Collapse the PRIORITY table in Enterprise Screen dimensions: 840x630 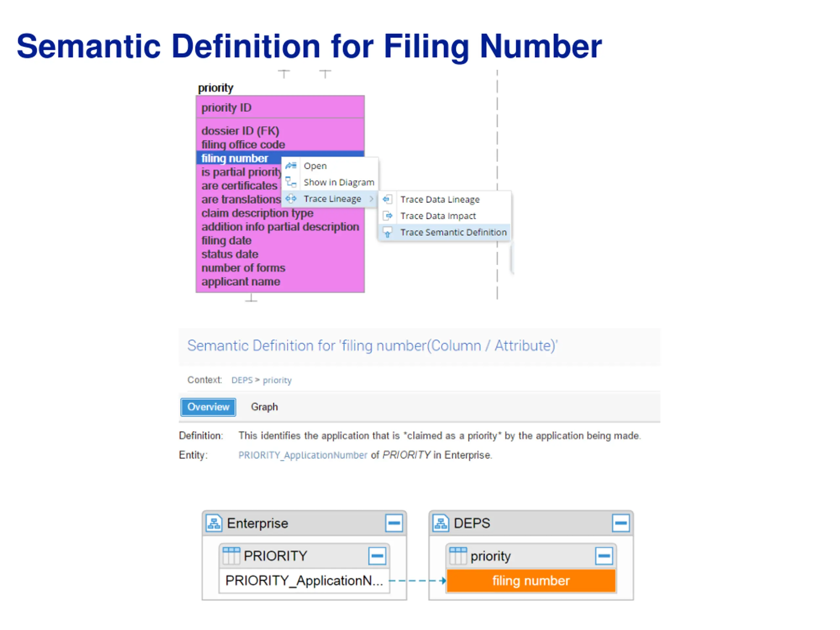click(377, 556)
